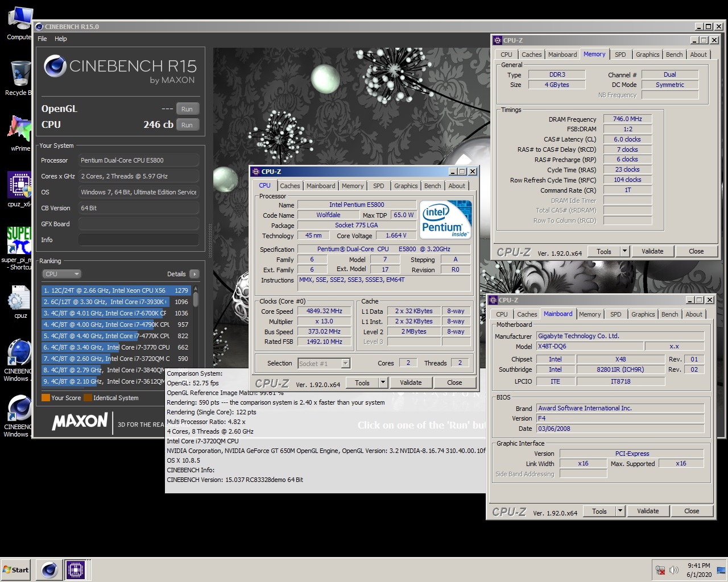Click the Model X48T-DQ6 value
The image size is (728, 582).
click(x=590, y=346)
